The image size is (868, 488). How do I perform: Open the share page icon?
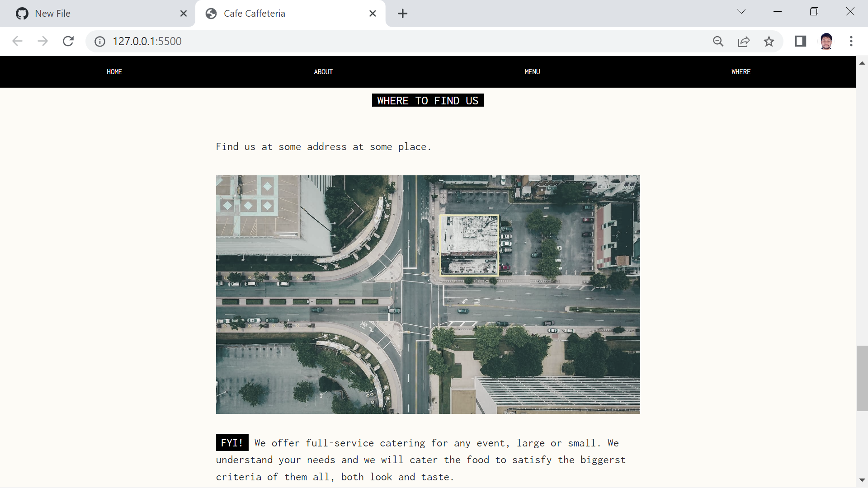[x=744, y=42]
